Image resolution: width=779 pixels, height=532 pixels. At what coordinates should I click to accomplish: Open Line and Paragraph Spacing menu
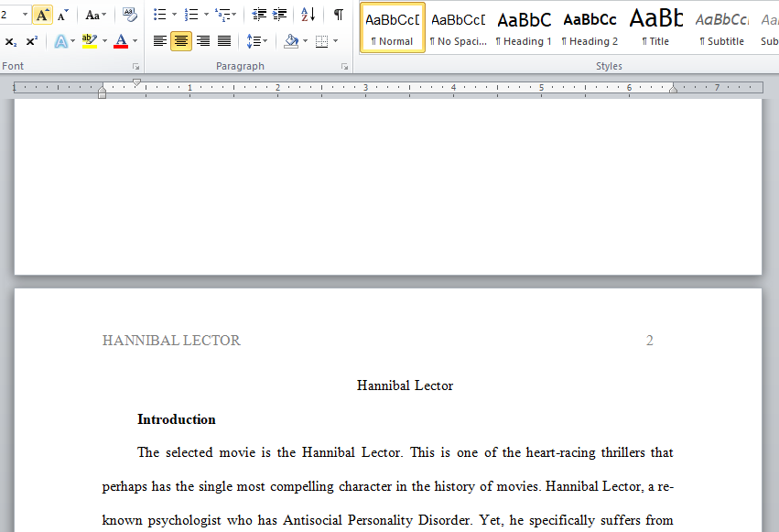click(256, 41)
